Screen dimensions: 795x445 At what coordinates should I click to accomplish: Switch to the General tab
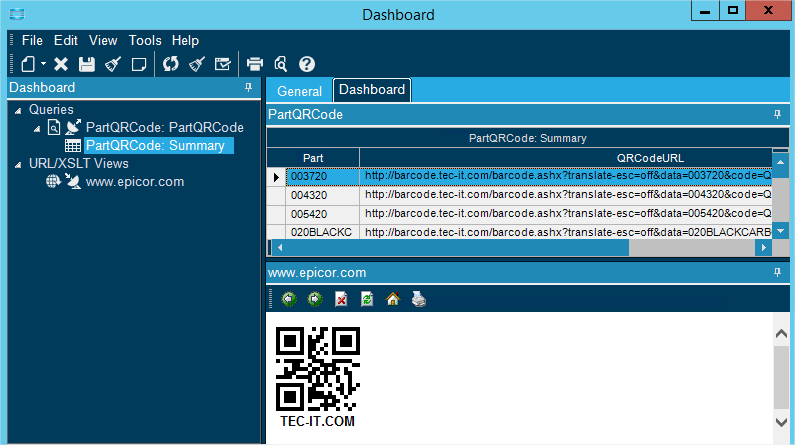pos(299,91)
